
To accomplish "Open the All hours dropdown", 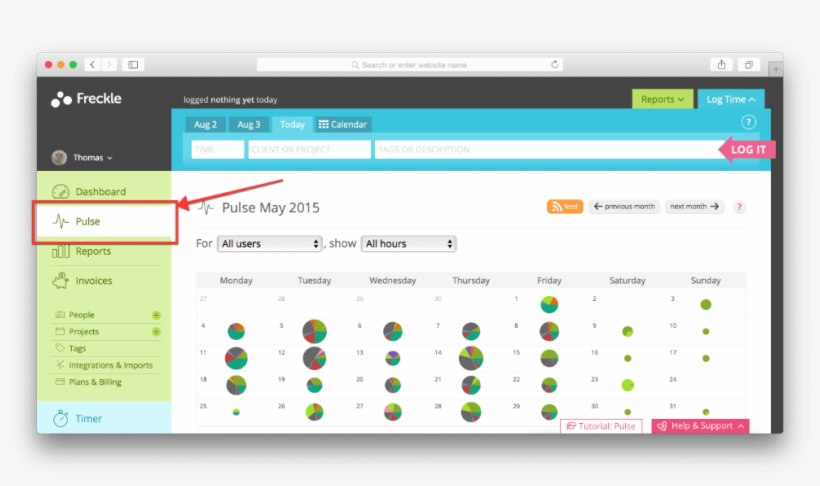I will 408,244.
